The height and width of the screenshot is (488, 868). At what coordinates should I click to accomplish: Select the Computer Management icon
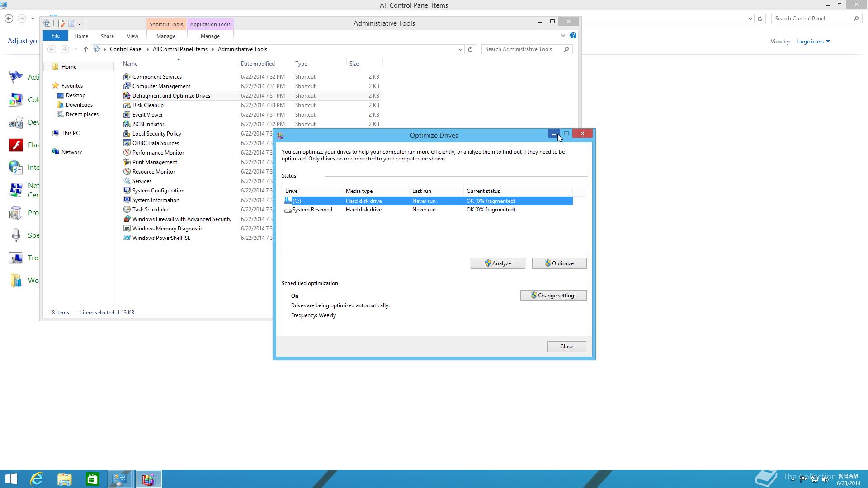tap(127, 86)
